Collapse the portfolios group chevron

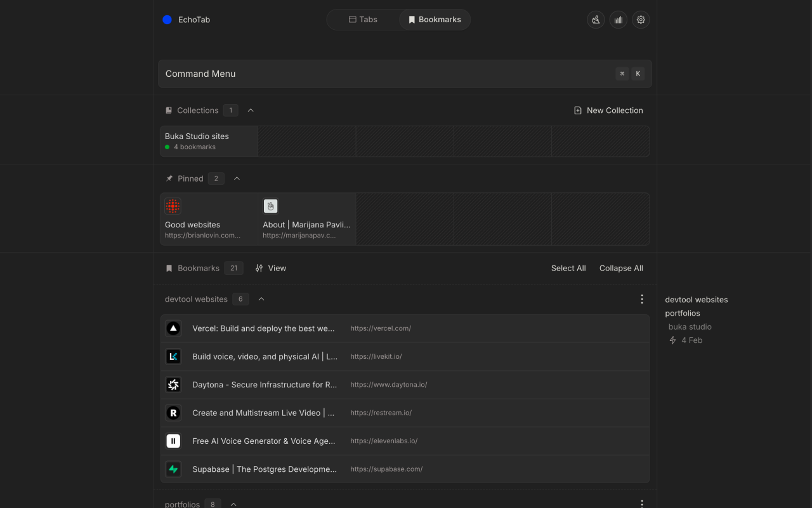(233, 504)
